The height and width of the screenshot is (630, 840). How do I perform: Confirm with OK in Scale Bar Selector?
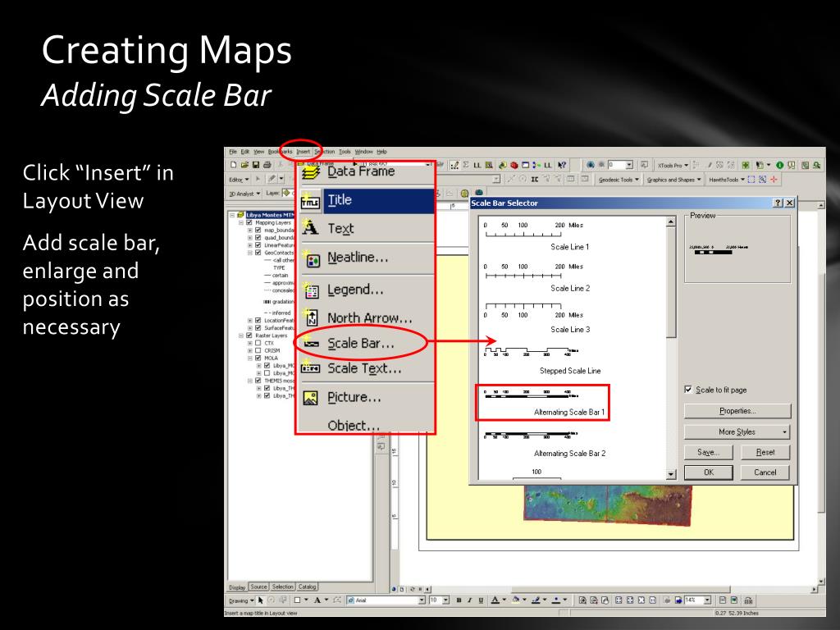click(708, 472)
